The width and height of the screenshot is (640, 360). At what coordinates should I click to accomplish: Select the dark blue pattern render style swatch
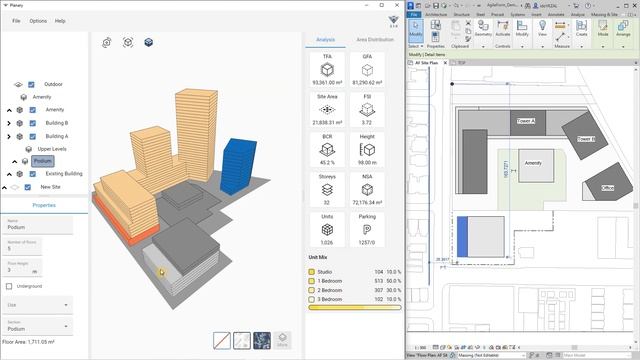pyautogui.click(x=262, y=340)
